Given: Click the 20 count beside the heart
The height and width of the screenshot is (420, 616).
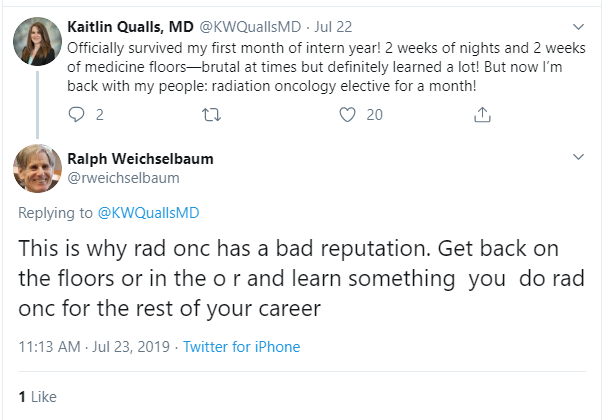Looking at the screenshot, I should (x=375, y=115).
